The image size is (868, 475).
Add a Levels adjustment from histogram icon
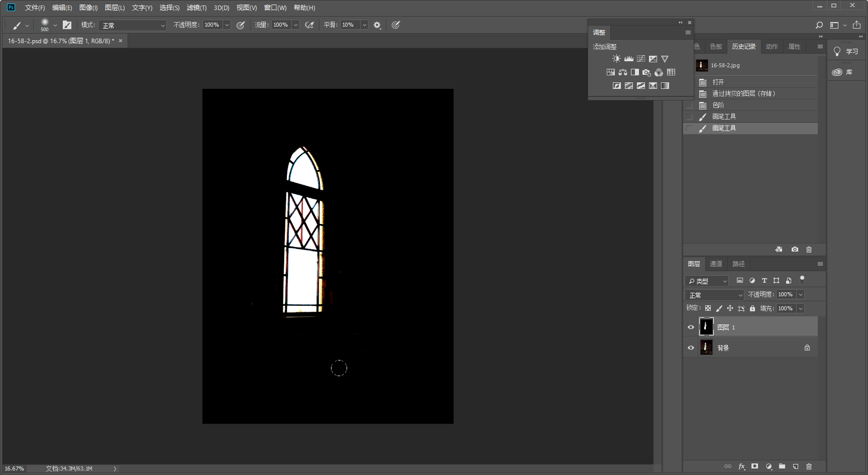coord(628,59)
